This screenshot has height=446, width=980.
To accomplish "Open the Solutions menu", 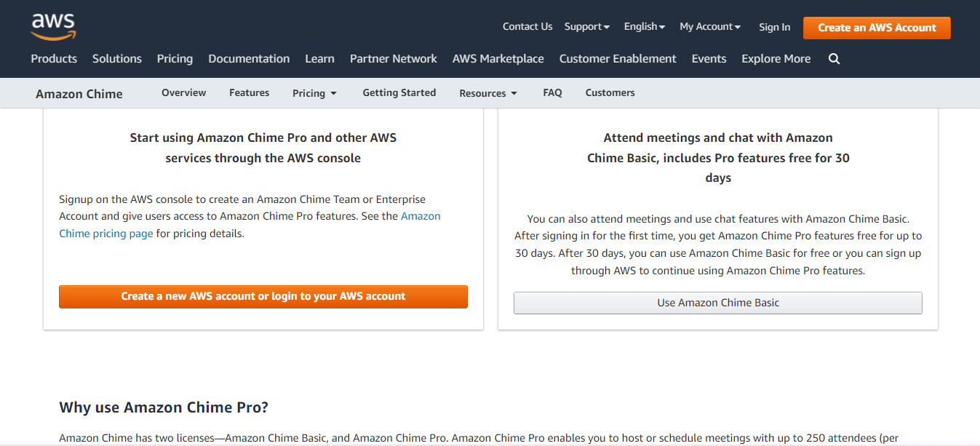I will click(116, 58).
